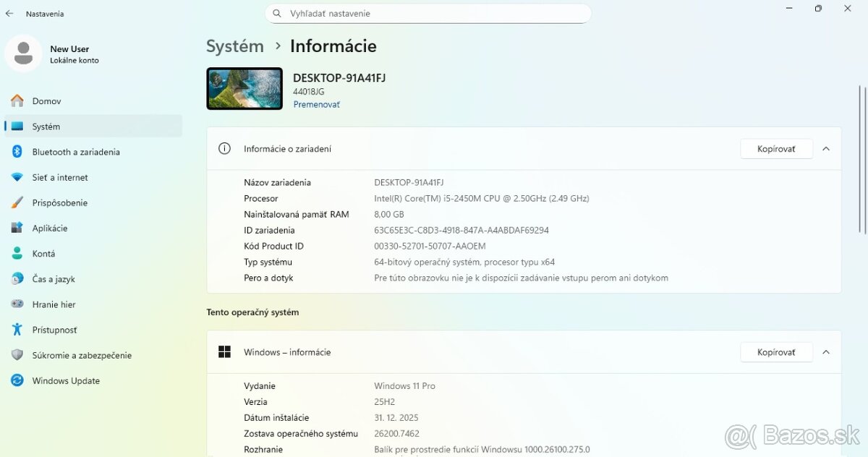This screenshot has width=868, height=457.
Task: Click Systém in the breadcrumb
Action: [234, 46]
